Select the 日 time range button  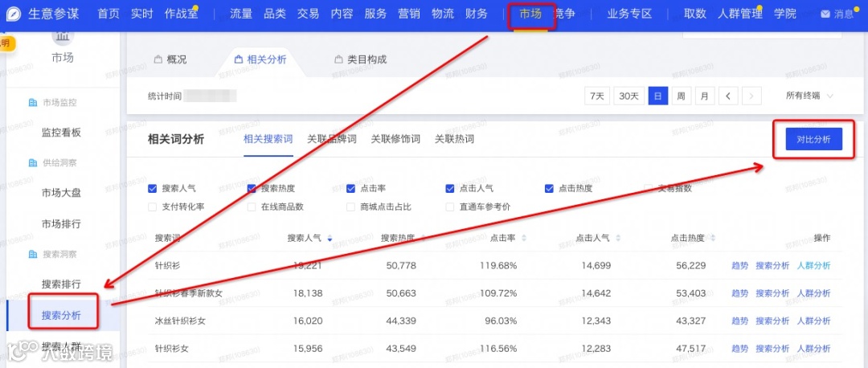point(658,96)
